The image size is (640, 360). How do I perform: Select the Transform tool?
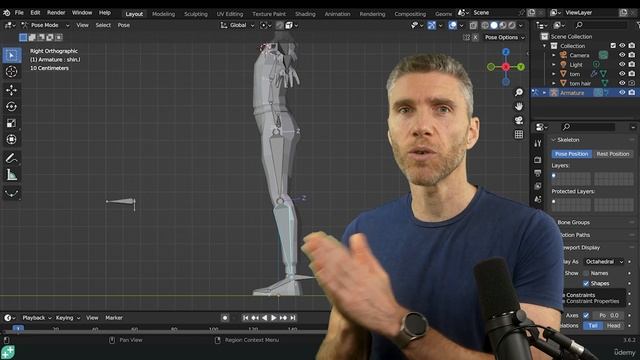click(x=11, y=140)
